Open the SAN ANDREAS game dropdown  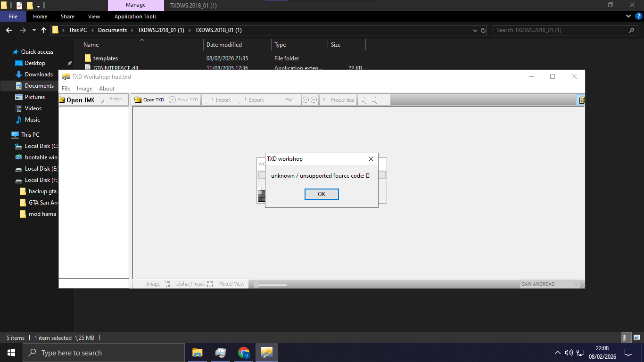pyautogui.click(x=550, y=284)
